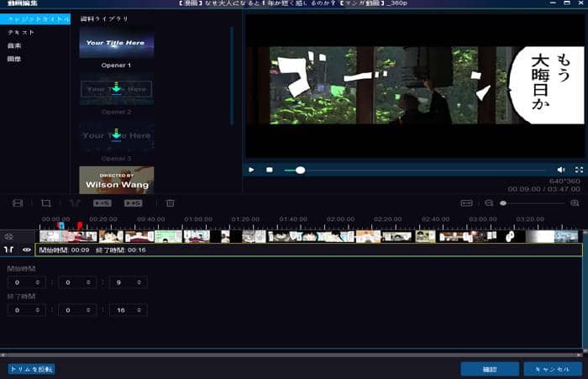Image resolution: width=588 pixels, height=379 pixels.
Task: Click the 640*360 resolution text
Action: pos(564,182)
